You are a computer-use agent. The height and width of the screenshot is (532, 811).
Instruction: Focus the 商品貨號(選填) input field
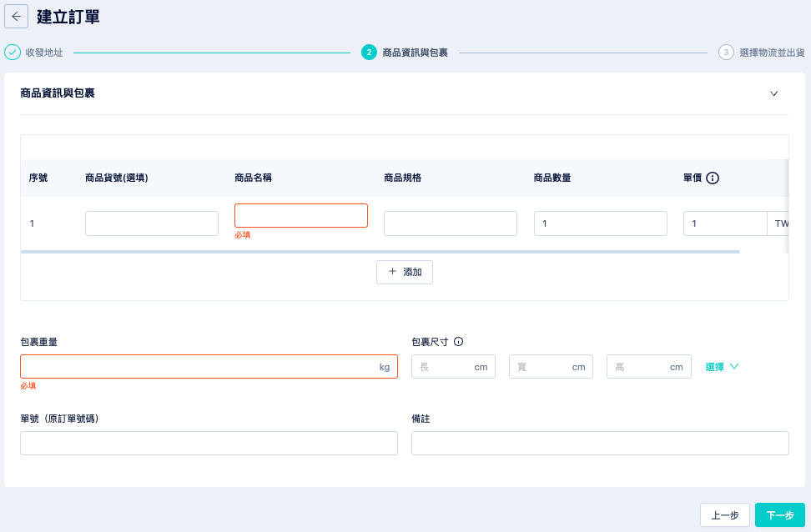coord(152,223)
